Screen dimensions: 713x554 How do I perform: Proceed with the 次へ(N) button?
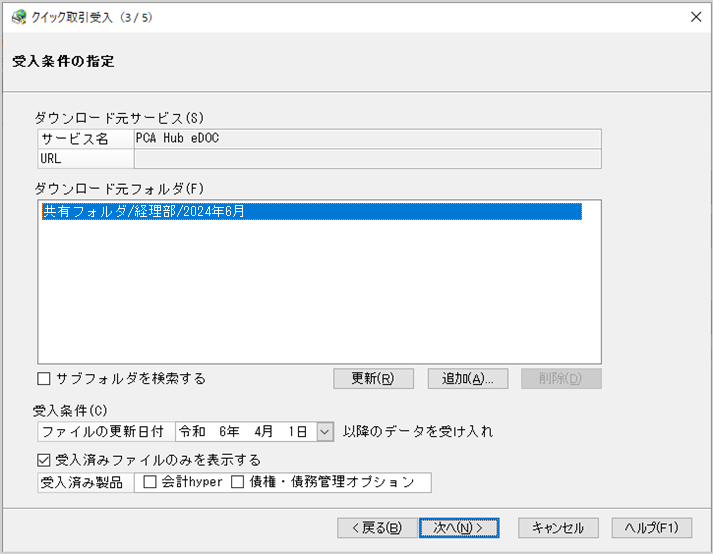458,528
